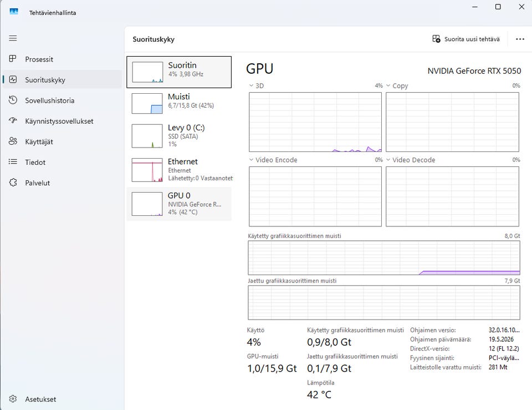Click the Video Decode usage graph
The height and width of the screenshot is (410, 532).
click(452, 196)
